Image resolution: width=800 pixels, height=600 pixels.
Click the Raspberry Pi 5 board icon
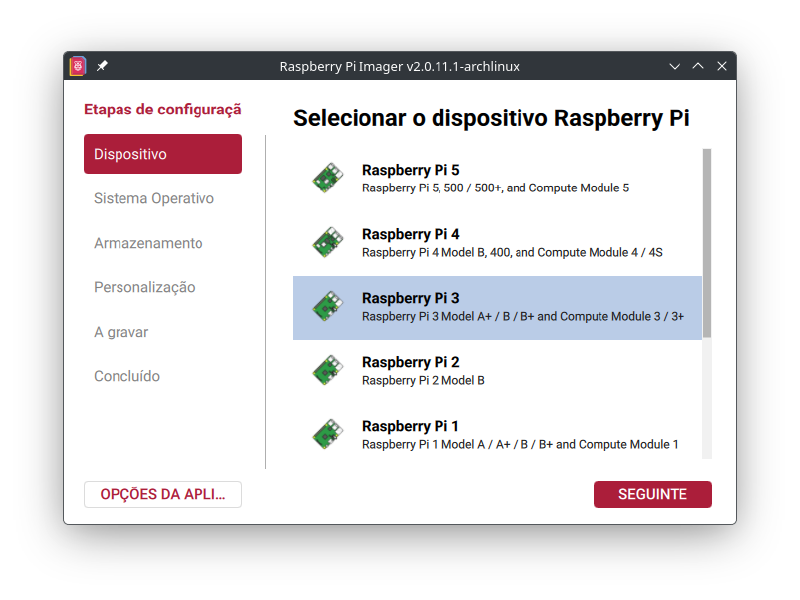(328, 178)
